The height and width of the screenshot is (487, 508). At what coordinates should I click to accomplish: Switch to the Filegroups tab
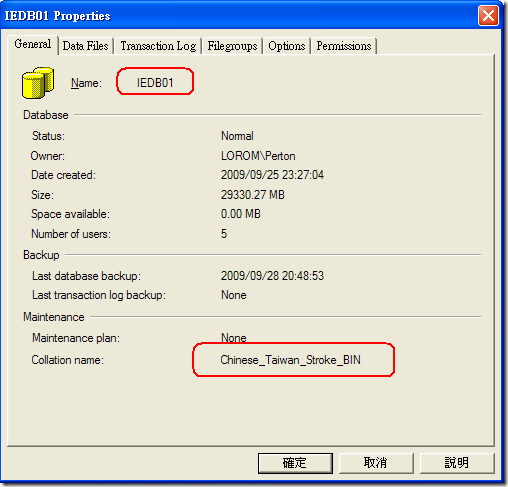[x=232, y=46]
